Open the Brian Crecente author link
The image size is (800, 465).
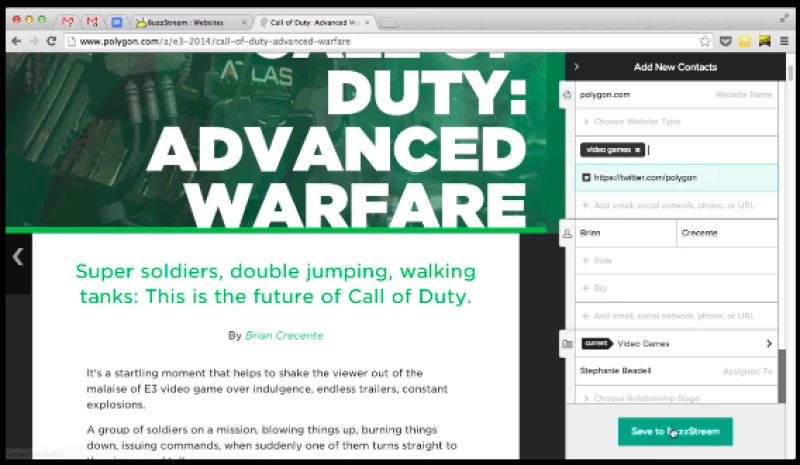284,335
